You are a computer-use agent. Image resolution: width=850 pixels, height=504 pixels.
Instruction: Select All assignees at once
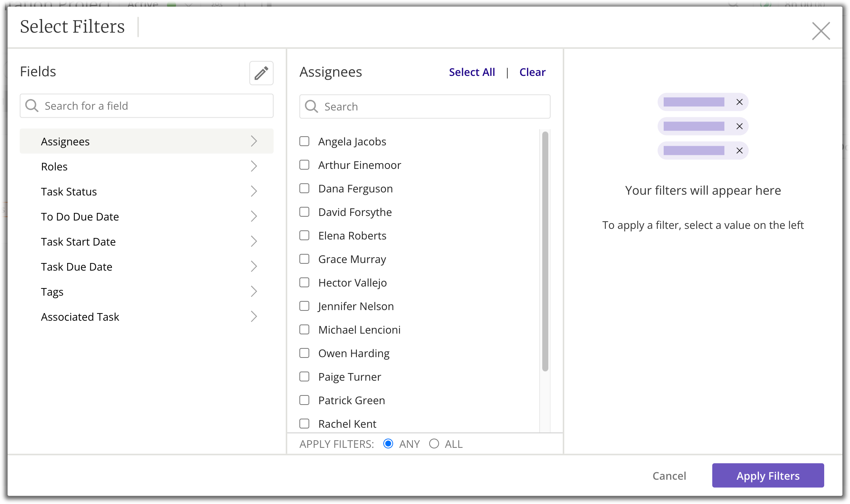472,71
